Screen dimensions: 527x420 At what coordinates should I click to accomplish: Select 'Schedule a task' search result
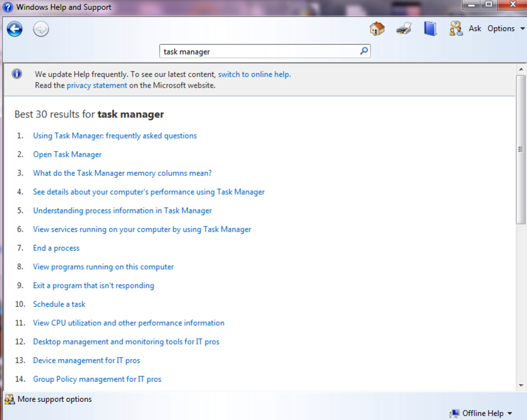[59, 304]
